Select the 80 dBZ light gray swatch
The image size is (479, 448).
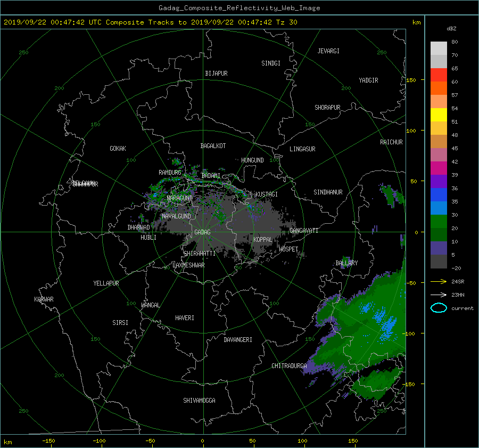click(x=439, y=48)
